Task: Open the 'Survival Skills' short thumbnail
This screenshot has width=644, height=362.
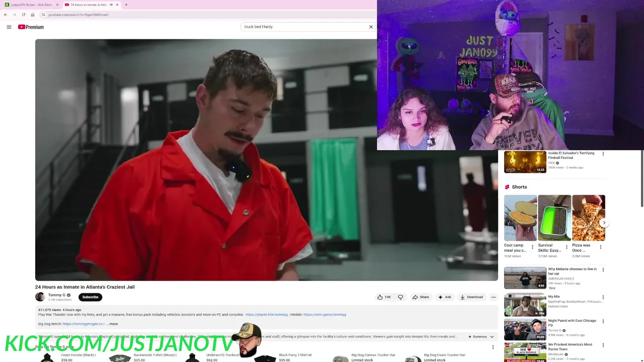Action: tap(554, 218)
